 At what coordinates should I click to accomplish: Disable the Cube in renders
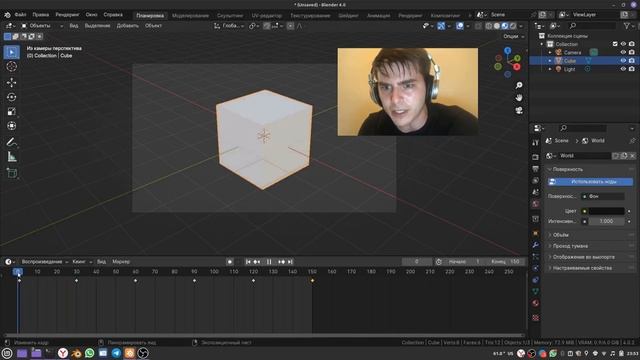[x=632, y=61]
